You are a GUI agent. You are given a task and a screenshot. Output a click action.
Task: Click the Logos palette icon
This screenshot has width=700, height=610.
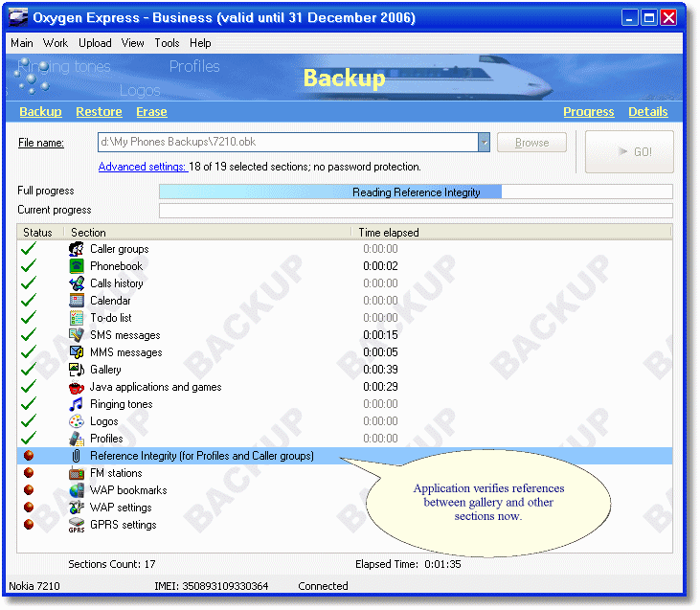[x=77, y=421]
